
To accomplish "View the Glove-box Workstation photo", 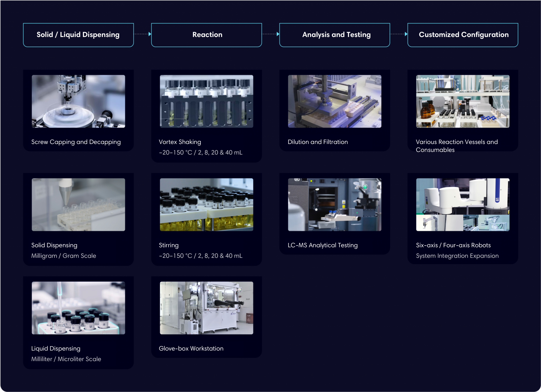I will pos(206,308).
